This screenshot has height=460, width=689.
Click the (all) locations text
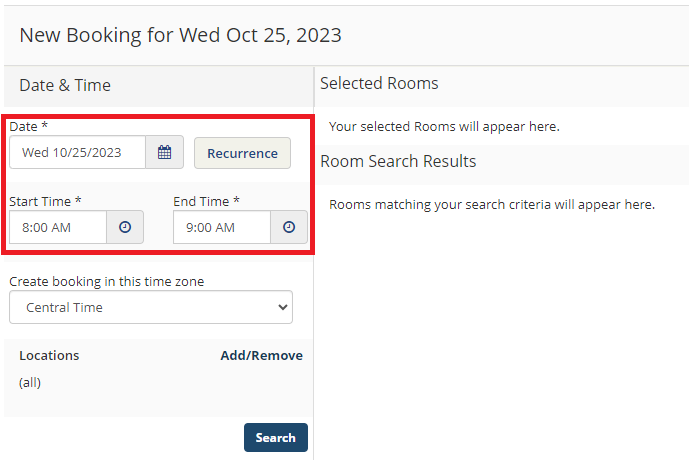point(30,382)
